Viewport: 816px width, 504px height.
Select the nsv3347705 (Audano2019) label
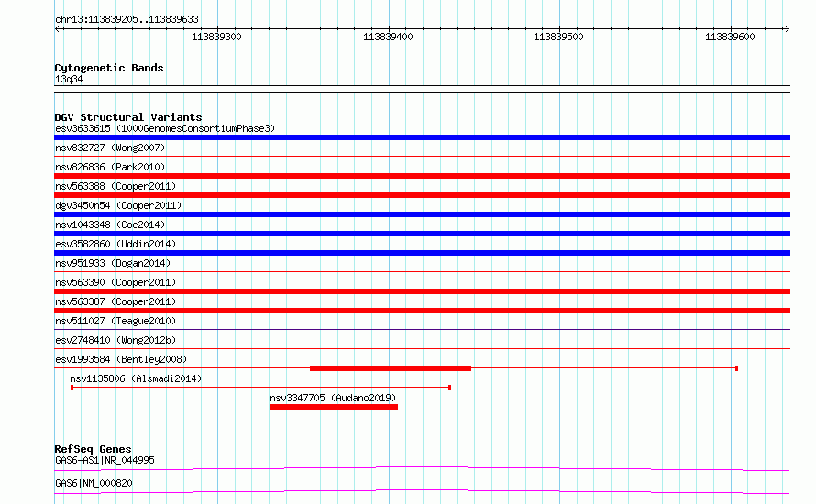[x=333, y=398]
